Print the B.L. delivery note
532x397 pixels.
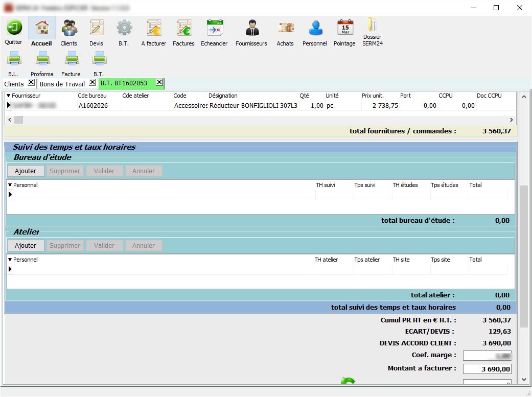pyautogui.click(x=14, y=58)
